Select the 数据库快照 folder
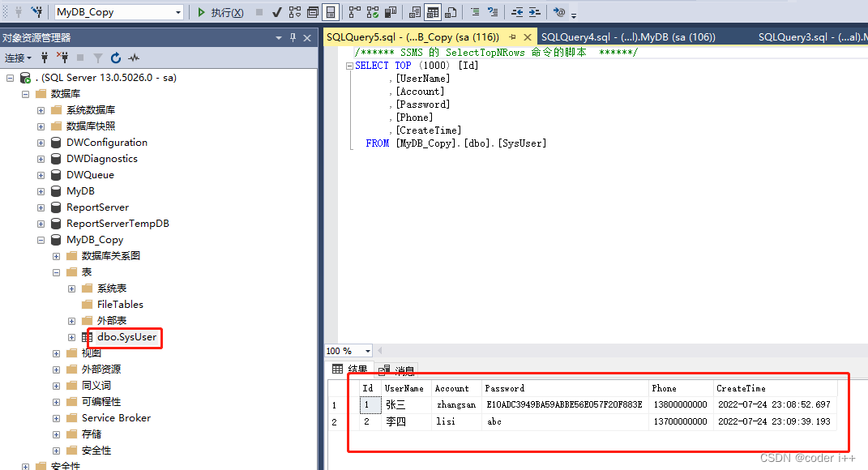The image size is (868, 470). click(91, 126)
